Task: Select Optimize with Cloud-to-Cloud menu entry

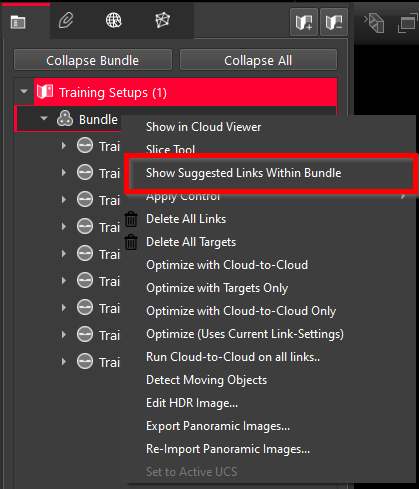Action: [227, 265]
